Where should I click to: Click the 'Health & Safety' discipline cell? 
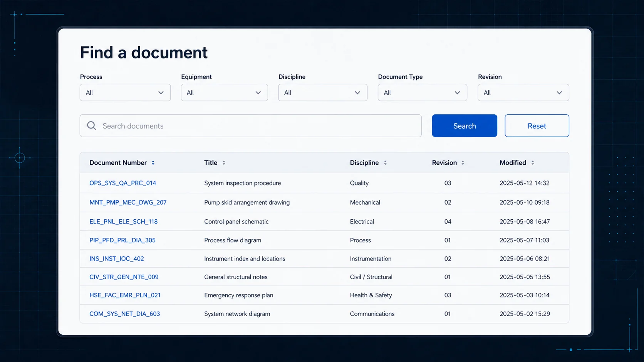tap(371, 295)
